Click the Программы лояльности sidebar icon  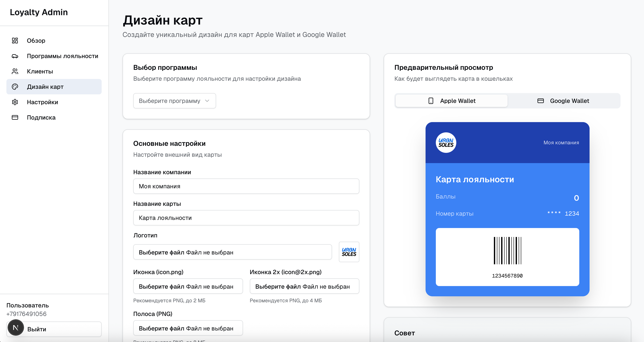(x=15, y=56)
